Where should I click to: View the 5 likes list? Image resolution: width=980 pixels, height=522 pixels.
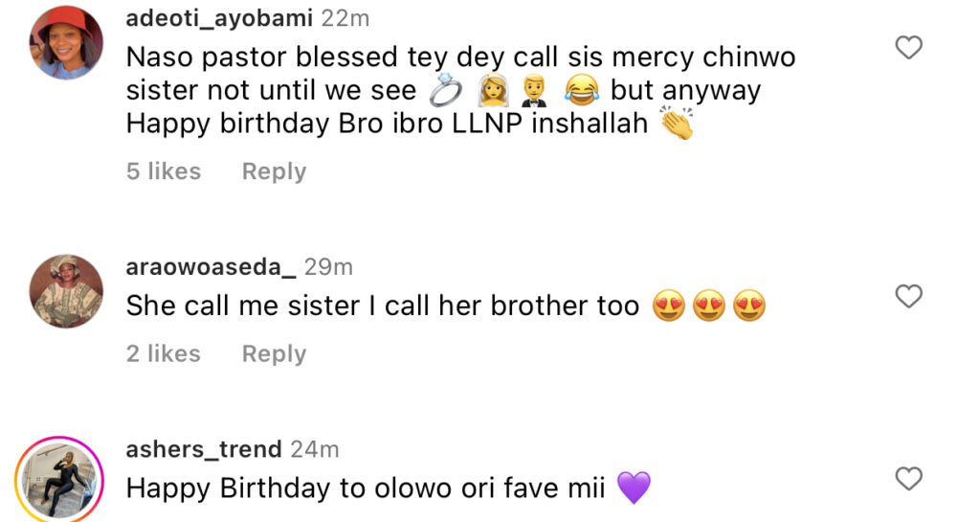point(164,171)
